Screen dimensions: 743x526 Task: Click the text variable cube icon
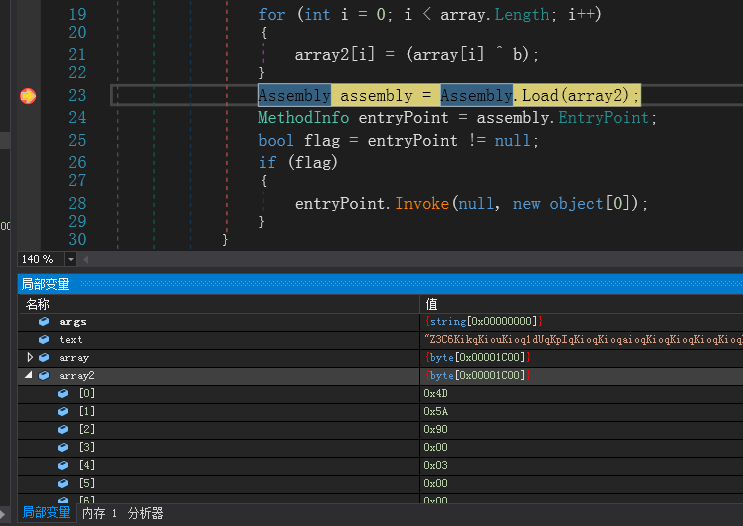coord(44,340)
